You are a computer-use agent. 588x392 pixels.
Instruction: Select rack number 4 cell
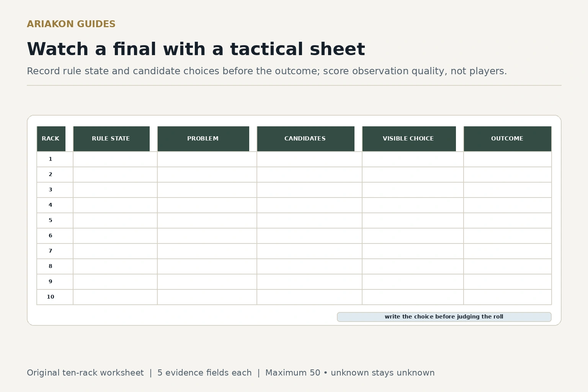(x=55, y=205)
